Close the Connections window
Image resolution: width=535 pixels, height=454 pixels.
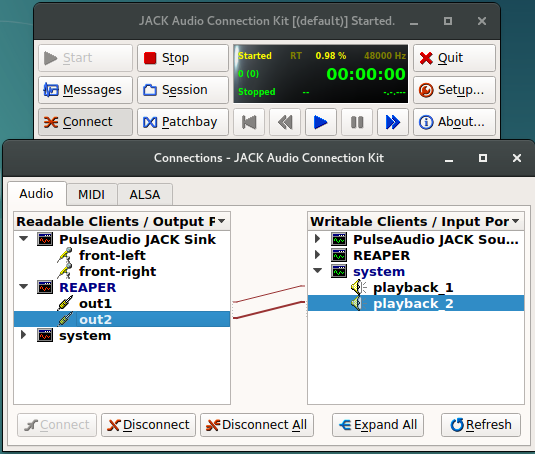tap(517, 158)
